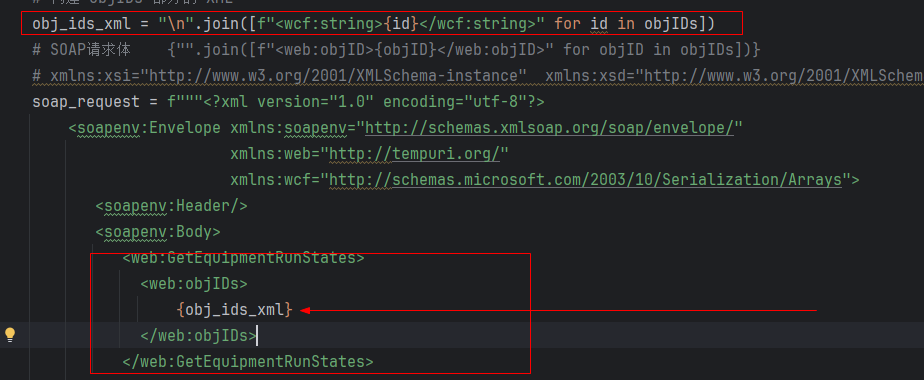This screenshot has height=380, width=924.
Task: Click the opening <web:objIDs> tag
Action: click(x=194, y=283)
